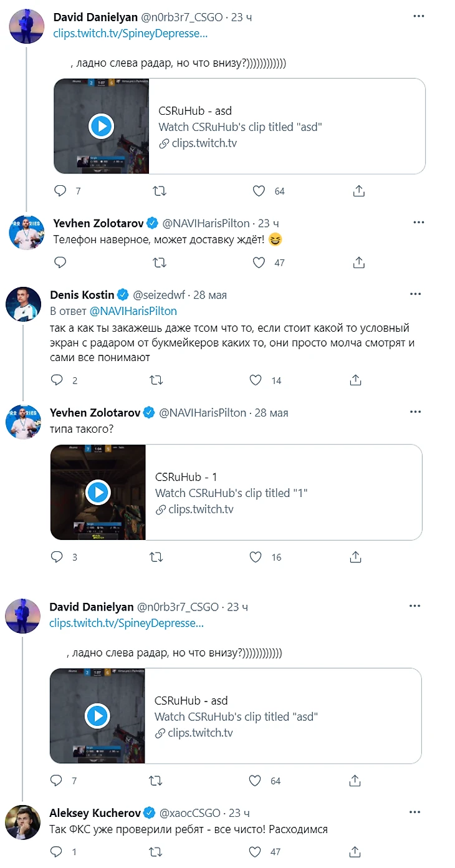The width and height of the screenshot is (455, 868).
Task: Like the topmost David Danielyan tweet
Action: 259,191
